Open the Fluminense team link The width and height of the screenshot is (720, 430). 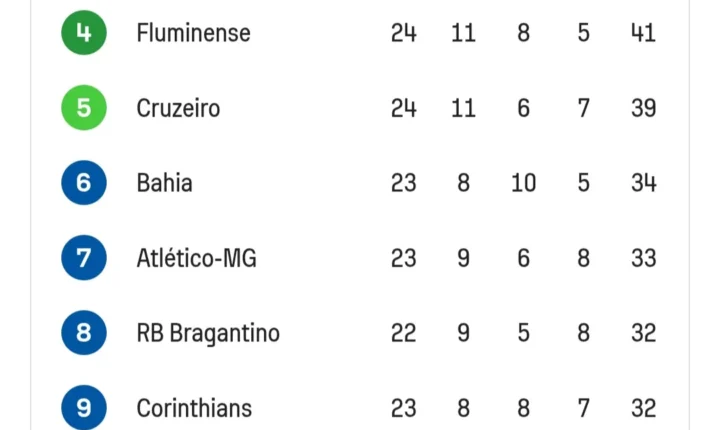(193, 33)
